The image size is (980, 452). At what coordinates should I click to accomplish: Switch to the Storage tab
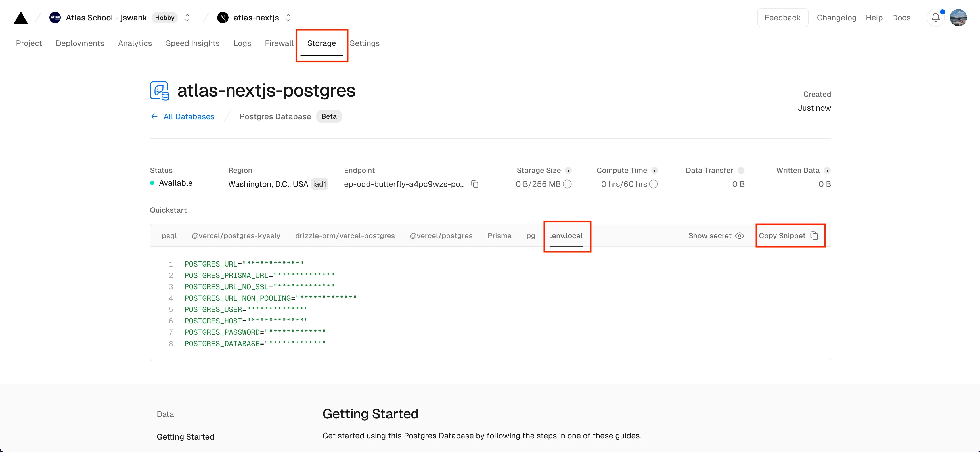pyautogui.click(x=322, y=43)
